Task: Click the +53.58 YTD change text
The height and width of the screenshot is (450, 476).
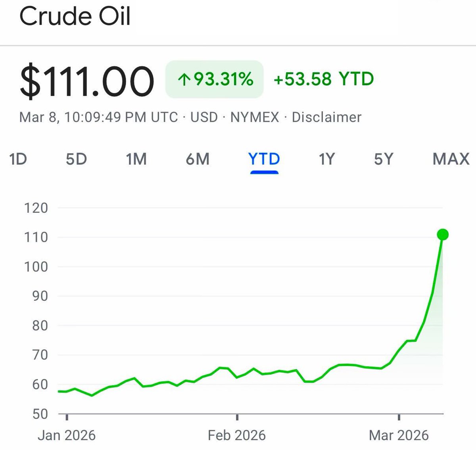Action: 324,79
